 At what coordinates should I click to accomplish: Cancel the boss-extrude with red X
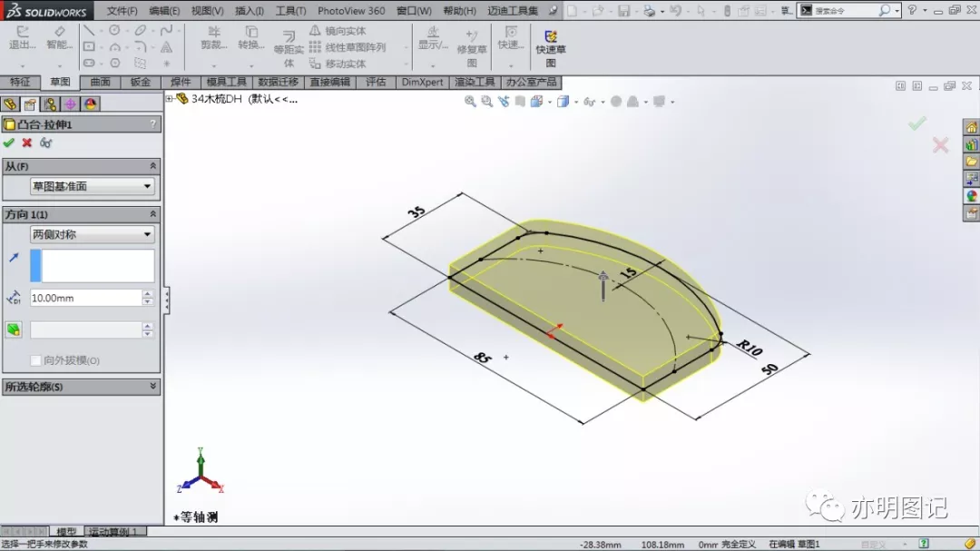(x=27, y=143)
